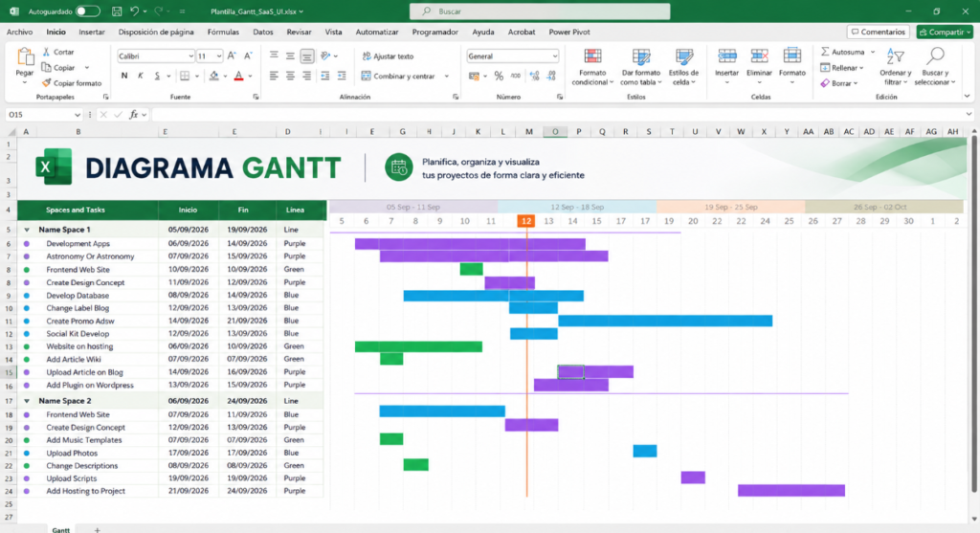Click the Name Box showing O15
Image resolution: width=980 pixels, height=533 pixels.
(x=44, y=114)
